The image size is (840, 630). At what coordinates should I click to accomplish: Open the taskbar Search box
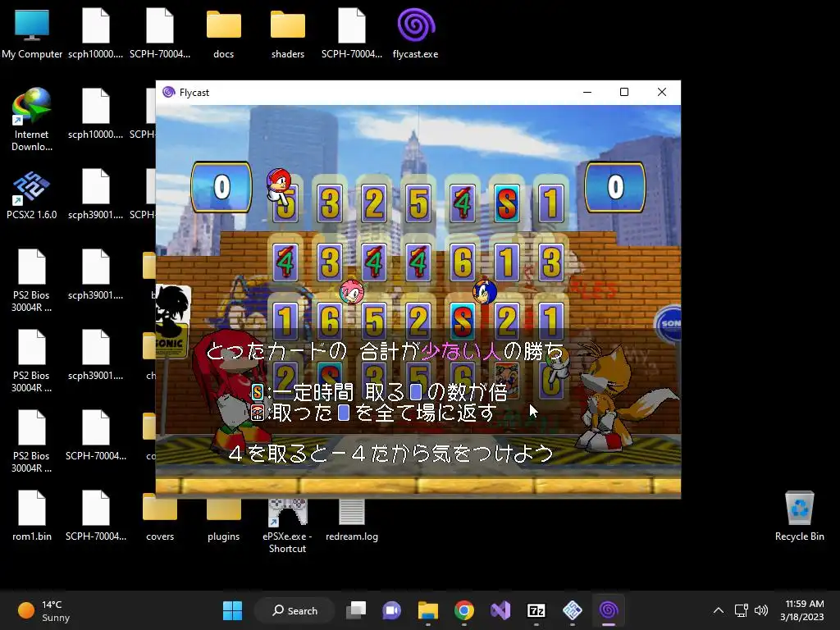(x=294, y=610)
